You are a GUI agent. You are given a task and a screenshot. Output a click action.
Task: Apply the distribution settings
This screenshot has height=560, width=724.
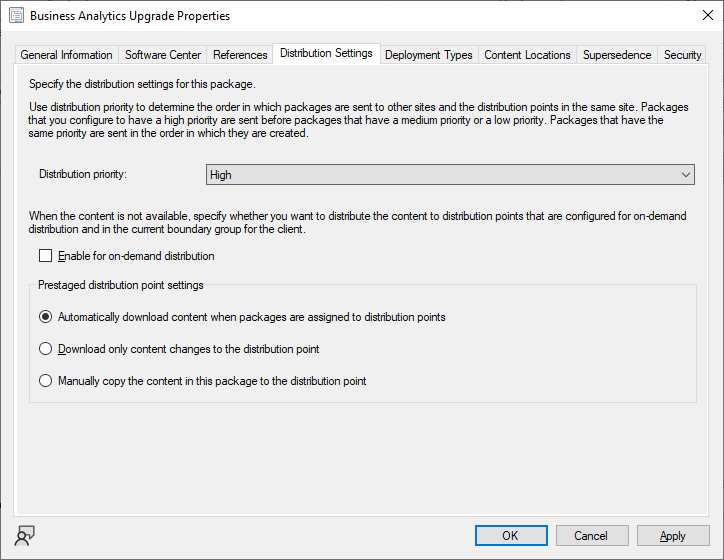coord(673,536)
